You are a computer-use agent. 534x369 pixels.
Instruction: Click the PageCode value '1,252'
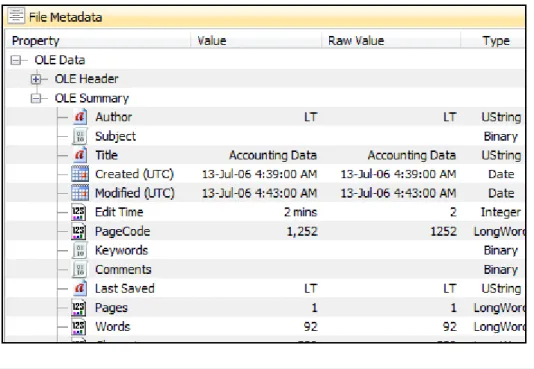tap(302, 232)
